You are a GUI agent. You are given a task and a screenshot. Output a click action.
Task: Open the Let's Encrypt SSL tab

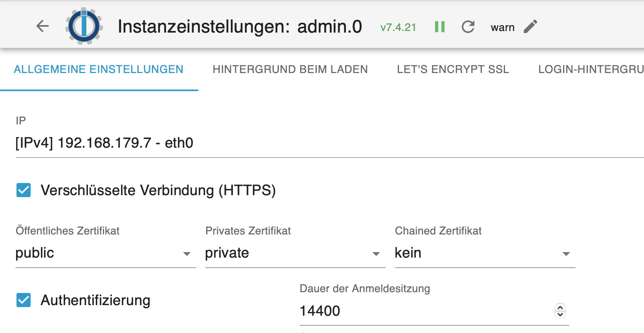click(453, 70)
